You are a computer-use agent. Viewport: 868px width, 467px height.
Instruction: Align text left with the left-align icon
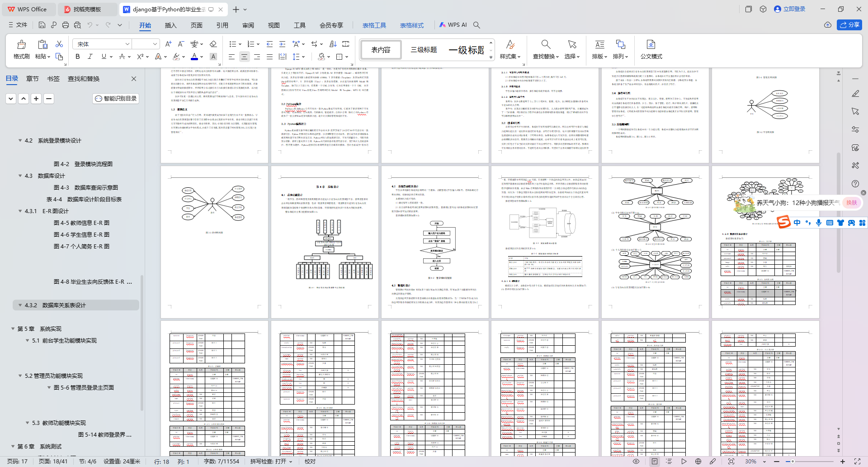(231, 57)
